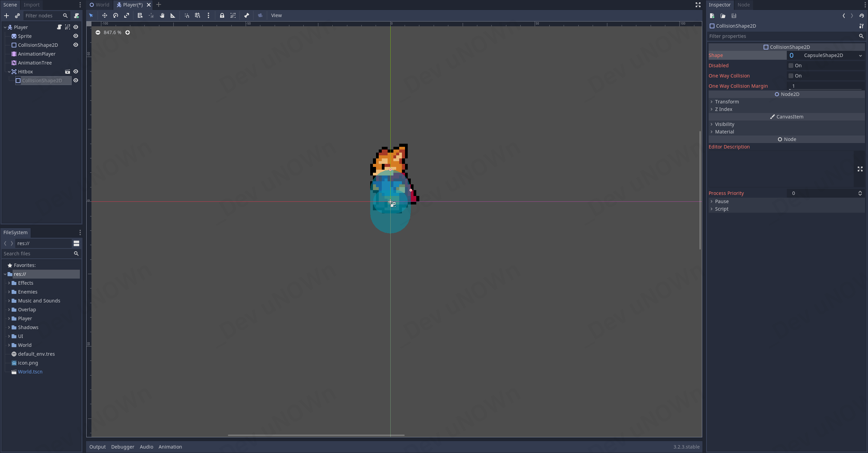Switch to the World scene tab
This screenshot has width=868, height=453.
point(100,5)
